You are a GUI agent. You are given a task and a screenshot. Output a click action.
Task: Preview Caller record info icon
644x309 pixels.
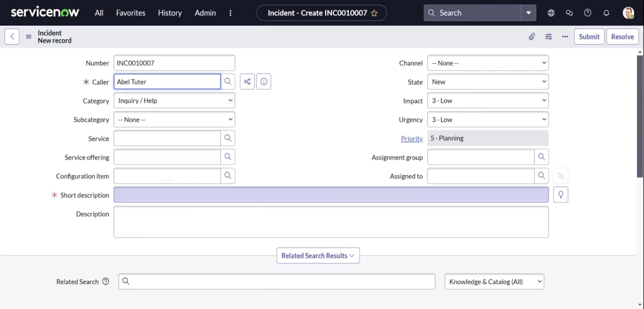(264, 81)
